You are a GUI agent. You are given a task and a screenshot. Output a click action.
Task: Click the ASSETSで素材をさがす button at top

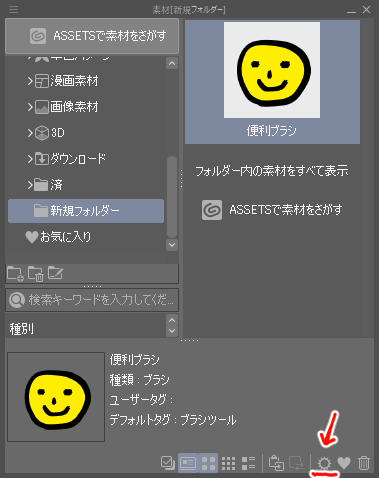click(92, 36)
